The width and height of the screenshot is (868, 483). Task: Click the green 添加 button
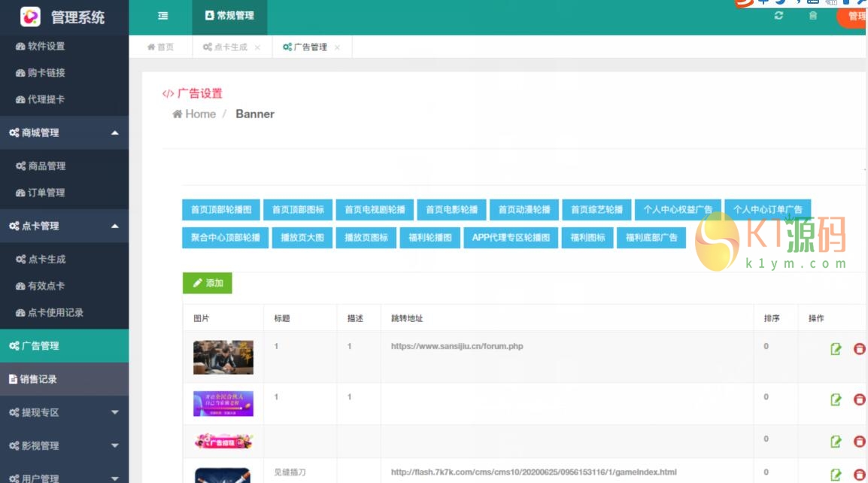[x=208, y=283]
